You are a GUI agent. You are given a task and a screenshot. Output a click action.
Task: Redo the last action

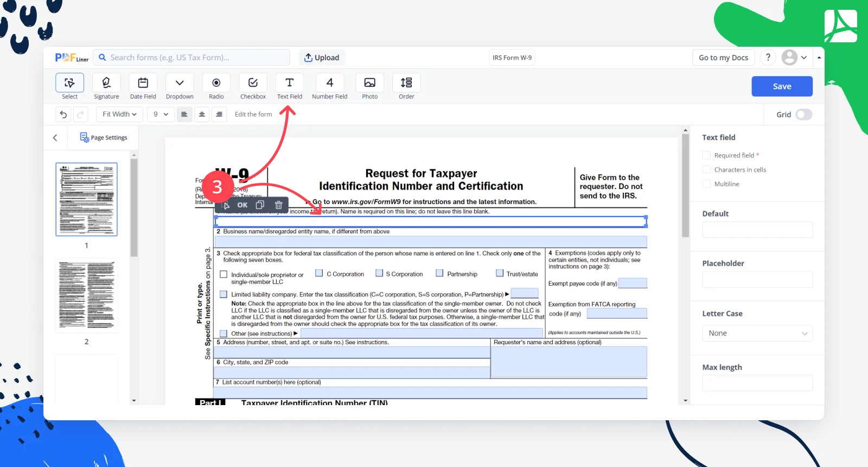(80, 114)
